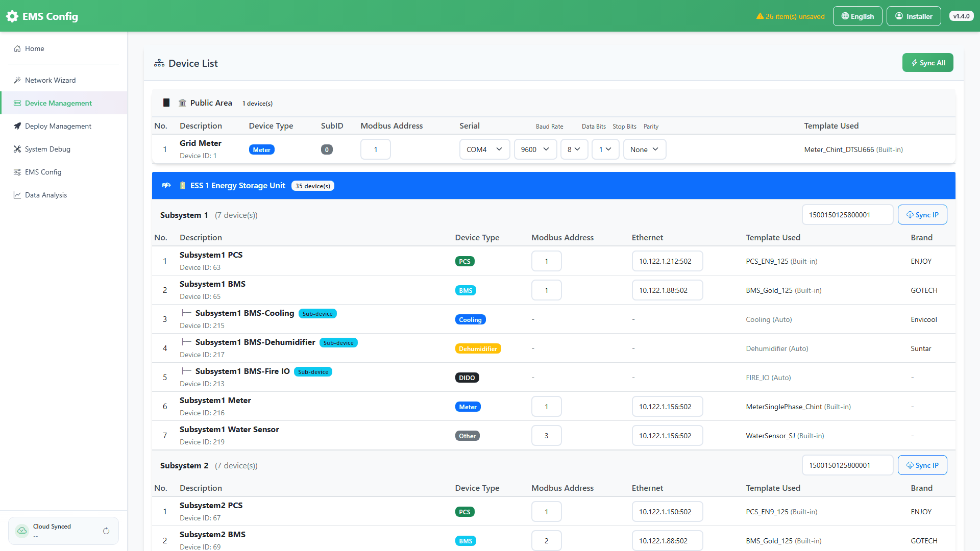Image resolution: width=980 pixels, height=551 pixels.
Task: Click the Device List hierarchy icon
Action: click(x=159, y=63)
